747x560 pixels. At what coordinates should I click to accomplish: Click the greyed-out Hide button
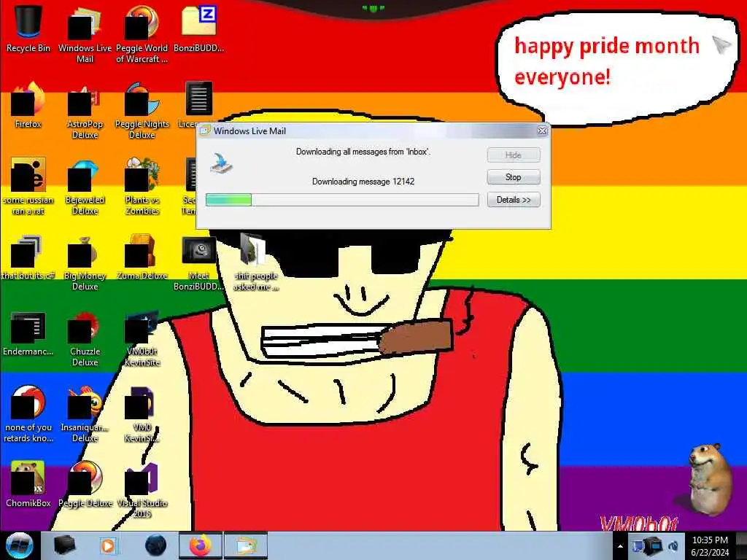[514, 155]
